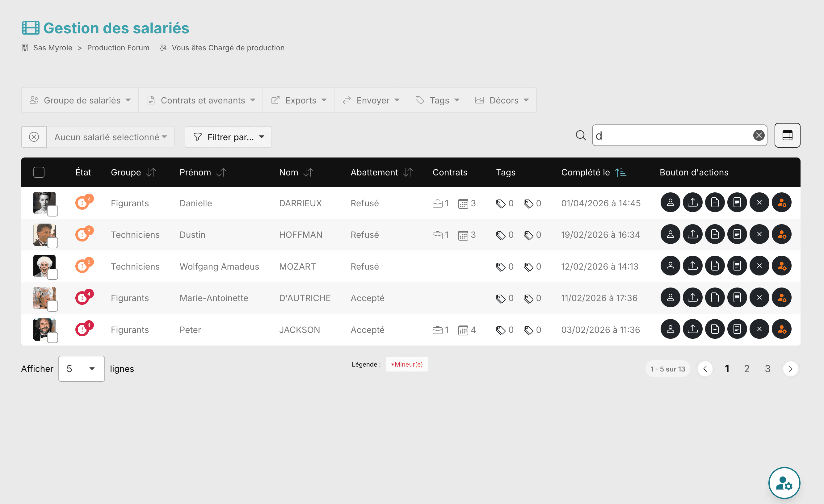Tick the select-all checkbox in header
Screen dimensions: 824x504
[39, 172]
